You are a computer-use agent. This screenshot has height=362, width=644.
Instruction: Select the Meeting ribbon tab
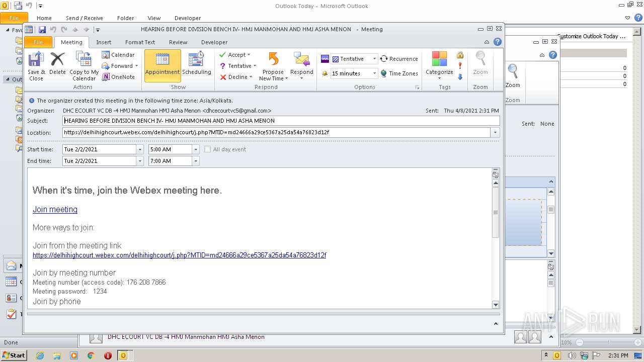[x=71, y=42]
